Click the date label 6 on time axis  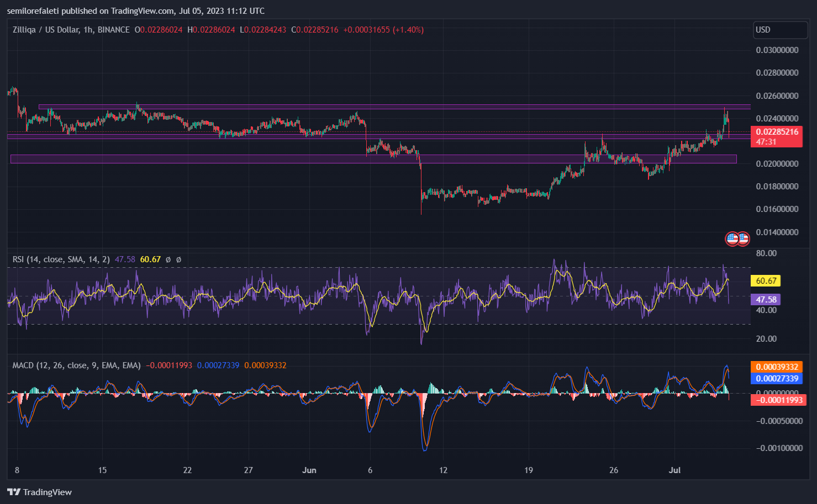click(x=370, y=470)
